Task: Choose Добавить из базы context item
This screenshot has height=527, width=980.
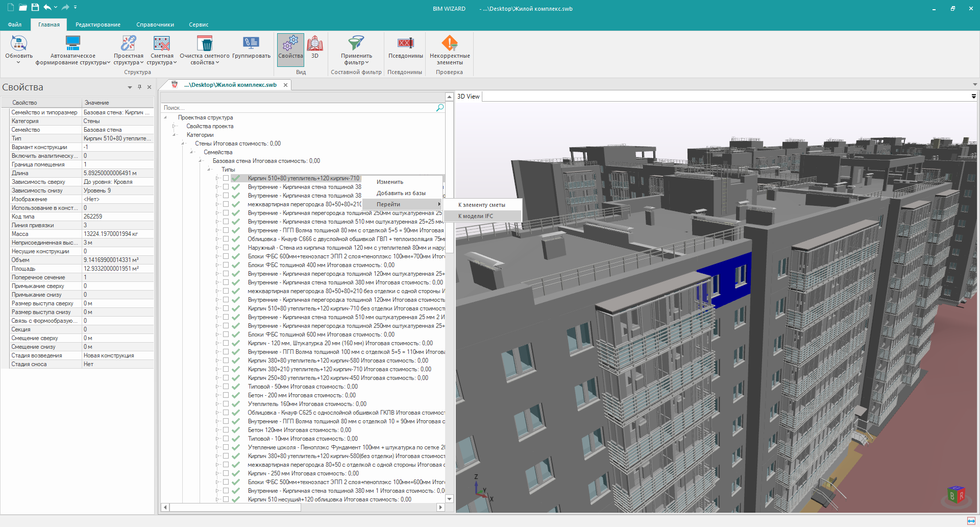Action: pos(402,193)
